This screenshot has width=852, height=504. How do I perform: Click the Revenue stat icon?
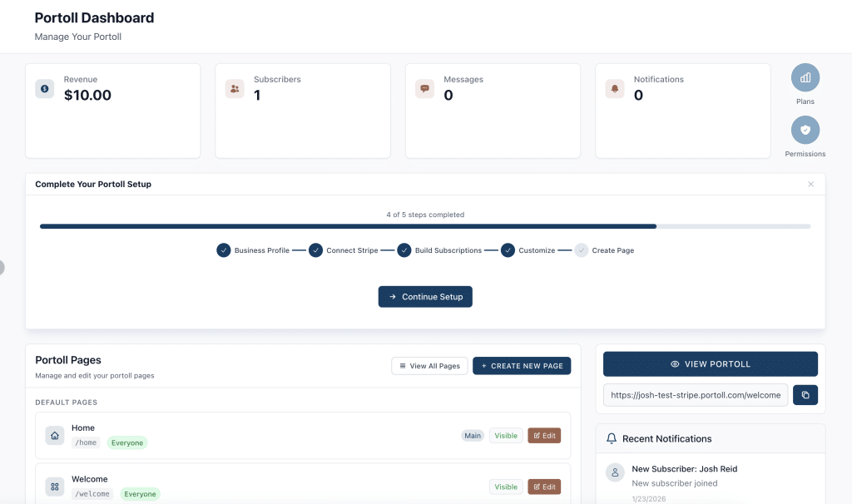[x=44, y=88]
